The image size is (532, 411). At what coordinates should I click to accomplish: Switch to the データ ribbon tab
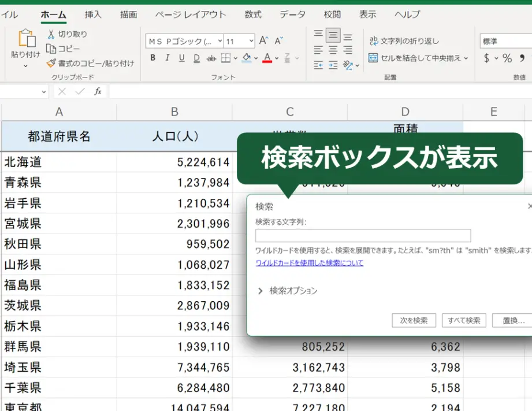coord(293,14)
